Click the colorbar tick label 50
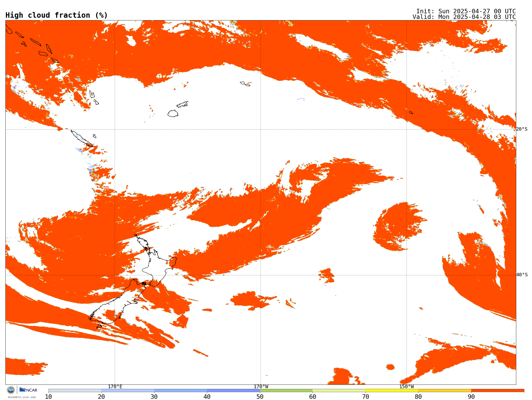 click(x=260, y=397)
